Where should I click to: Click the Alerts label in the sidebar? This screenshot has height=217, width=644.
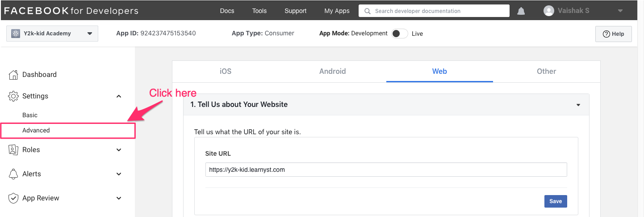[32, 174]
